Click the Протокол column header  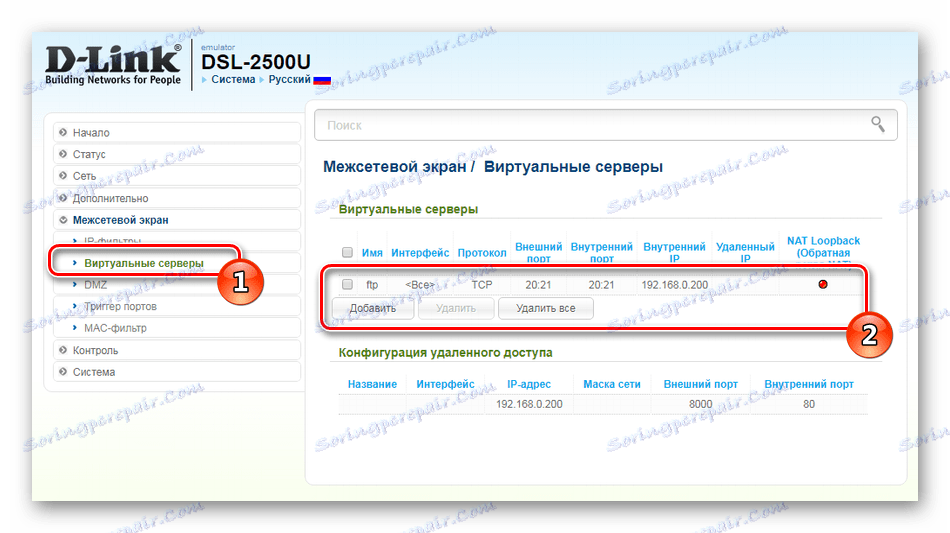pyautogui.click(x=482, y=253)
